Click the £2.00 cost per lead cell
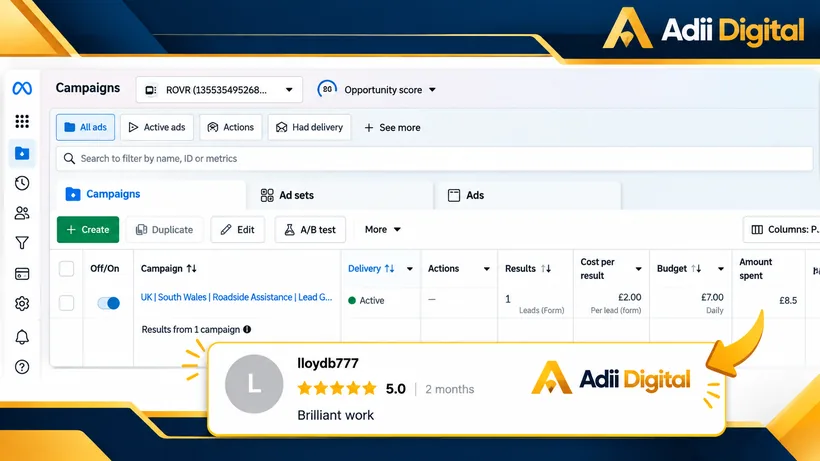The image size is (820, 461). coord(611,303)
